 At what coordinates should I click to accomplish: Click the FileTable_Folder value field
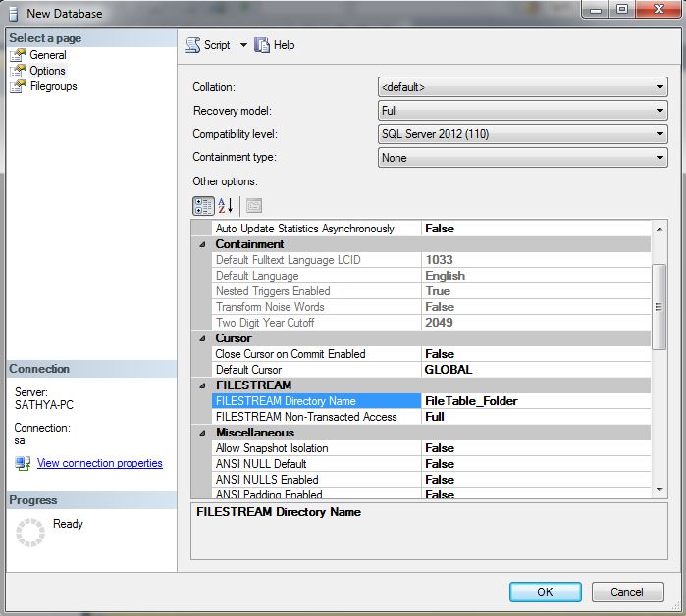coord(536,401)
